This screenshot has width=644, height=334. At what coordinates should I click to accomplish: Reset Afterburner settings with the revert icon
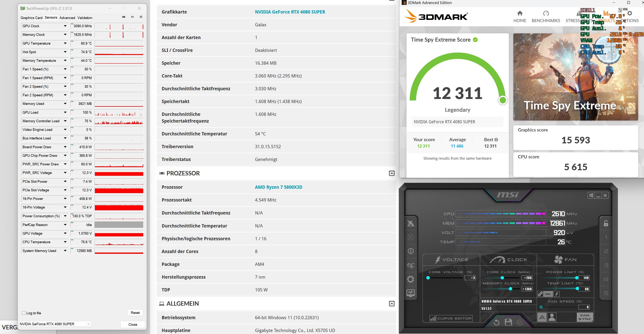pos(497,322)
